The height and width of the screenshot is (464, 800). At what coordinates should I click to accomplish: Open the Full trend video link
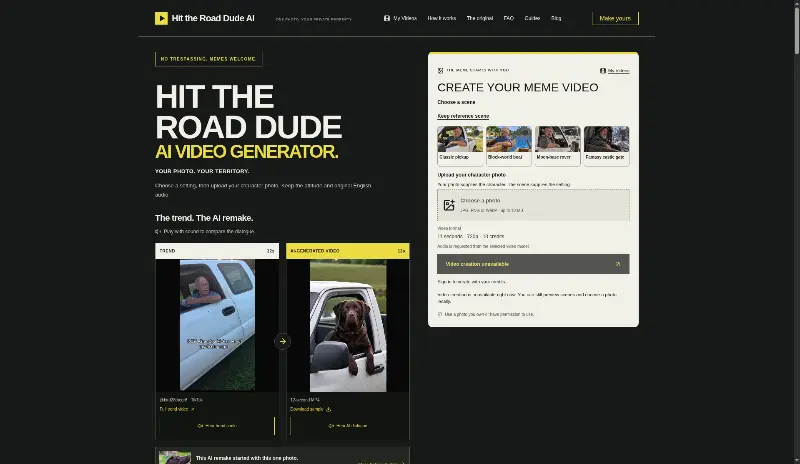tap(177, 409)
